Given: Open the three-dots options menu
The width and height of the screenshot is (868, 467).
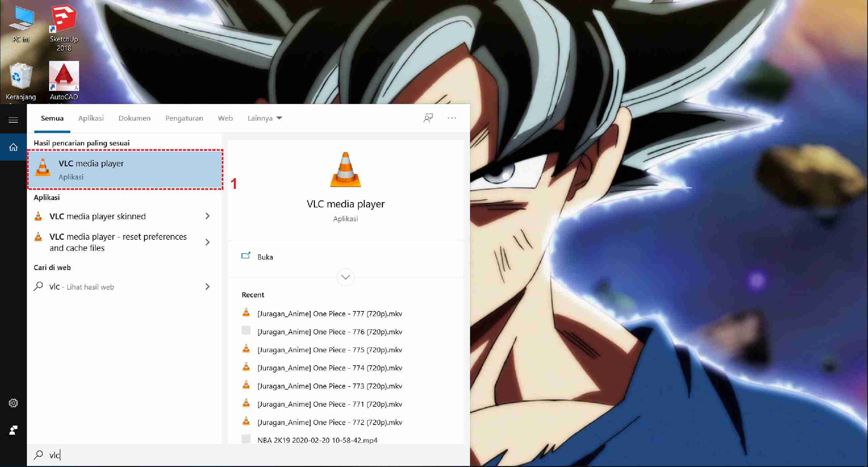Looking at the screenshot, I should pos(451,118).
